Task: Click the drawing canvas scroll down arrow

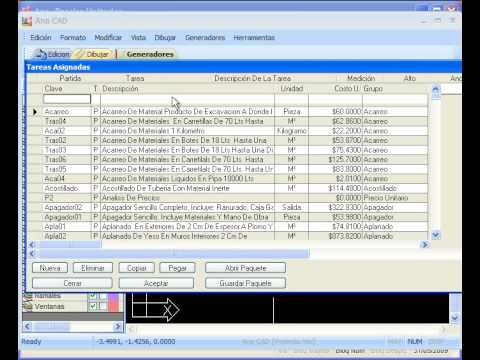Action: point(455,318)
